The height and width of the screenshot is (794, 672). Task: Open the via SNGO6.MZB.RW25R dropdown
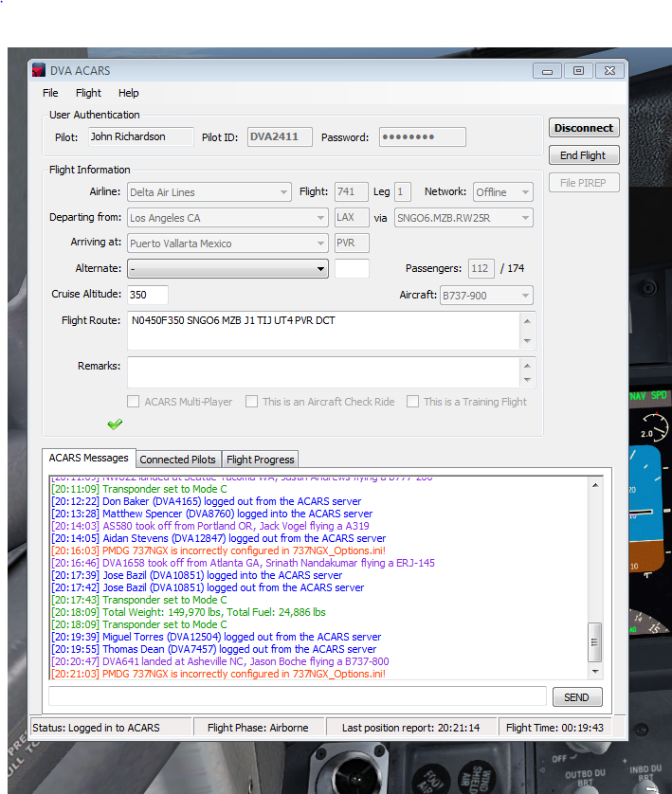click(x=463, y=218)
